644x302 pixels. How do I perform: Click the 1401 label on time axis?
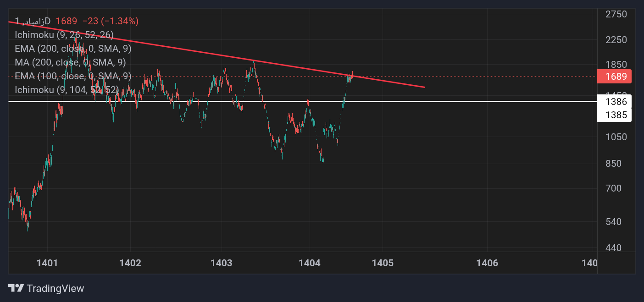point(47,263)
